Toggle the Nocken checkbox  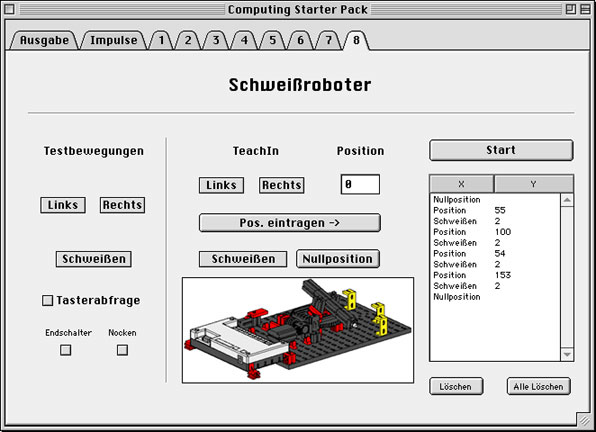122,350
